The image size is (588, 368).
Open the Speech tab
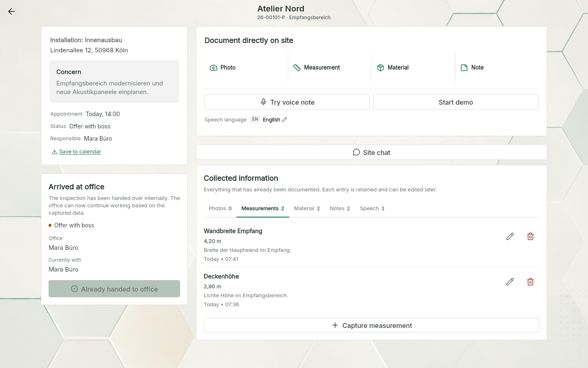click(372, 209)
